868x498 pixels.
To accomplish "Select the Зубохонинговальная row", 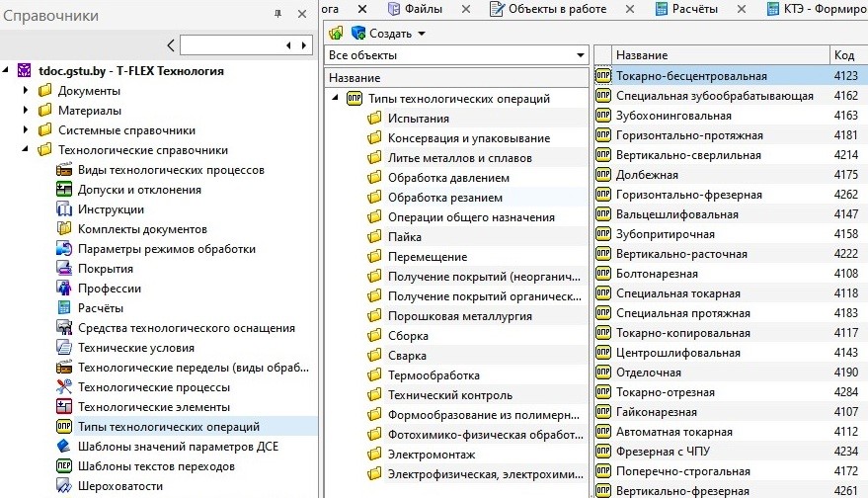I will click(x=731, y=116).
